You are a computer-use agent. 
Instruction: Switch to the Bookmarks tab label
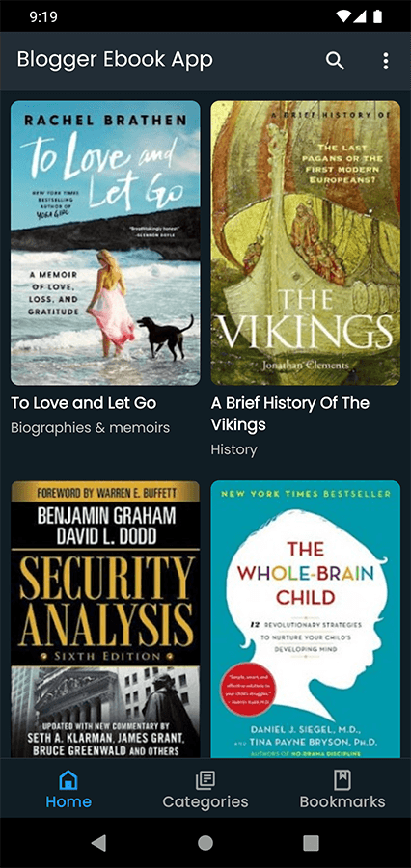tap(342, 801)
